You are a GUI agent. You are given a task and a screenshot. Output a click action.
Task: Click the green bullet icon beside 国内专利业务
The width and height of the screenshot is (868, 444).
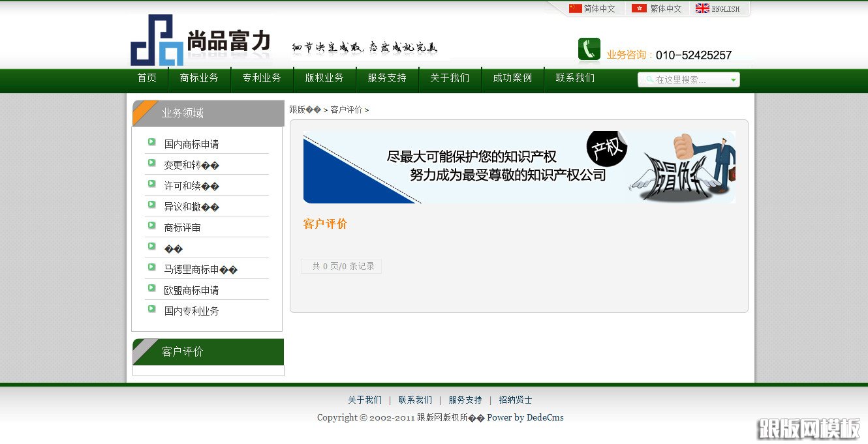[151, 308]
